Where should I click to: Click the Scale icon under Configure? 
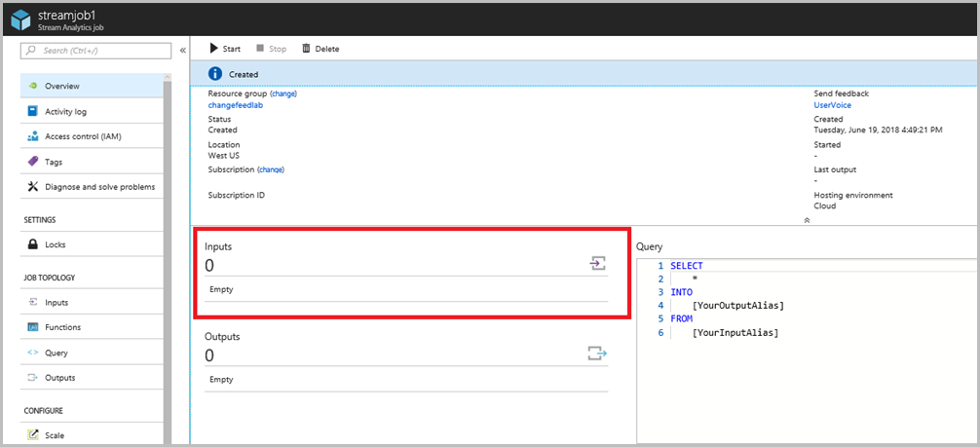(33, 435)
